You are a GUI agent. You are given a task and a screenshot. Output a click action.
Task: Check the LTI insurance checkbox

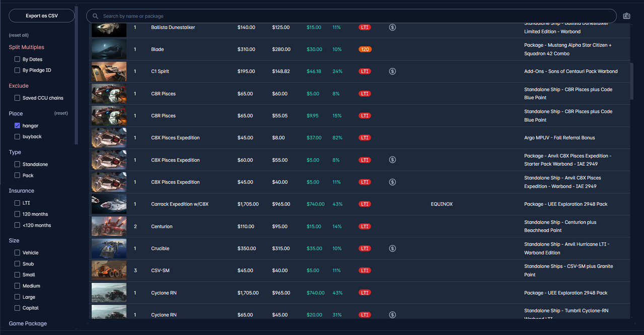(17, 203)
